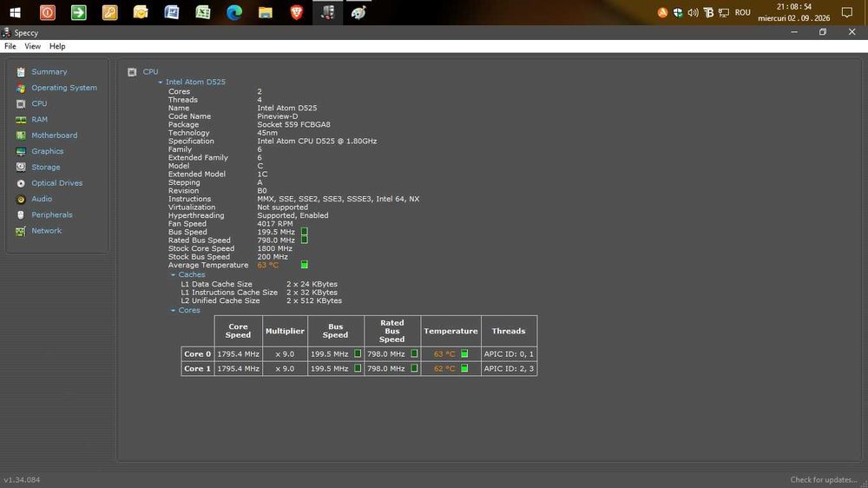Click the Virtualization value Not supported
The height and width of the screenshot is (488, 868).
point(282,208)
